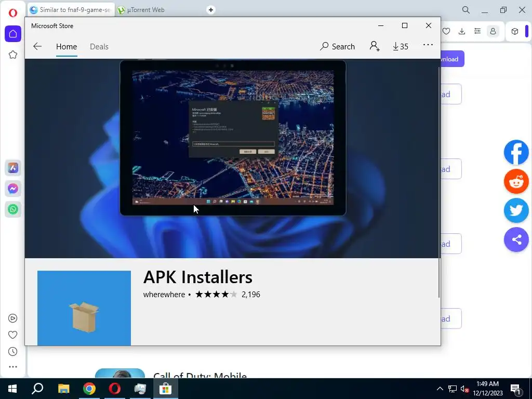Add page to Opera bookmarks heart icon
Image resolution: width=532 pixels, height=399 pixels.
point(446,31)
